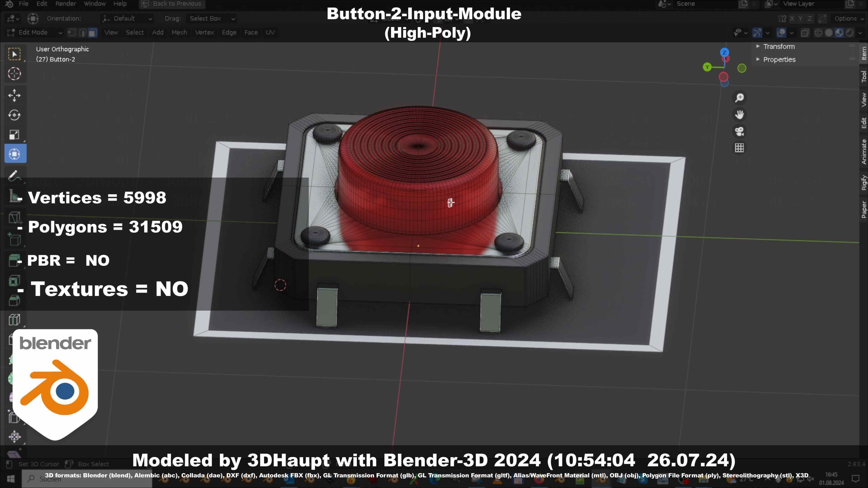Toggle viewport gizmos display
Screen dimensions: 868x488
(757, 33)
